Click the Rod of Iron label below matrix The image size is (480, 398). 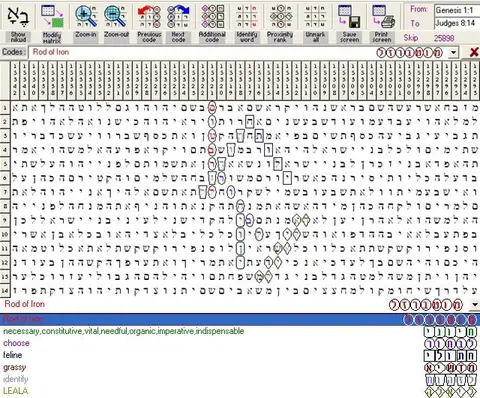[25, 304]
